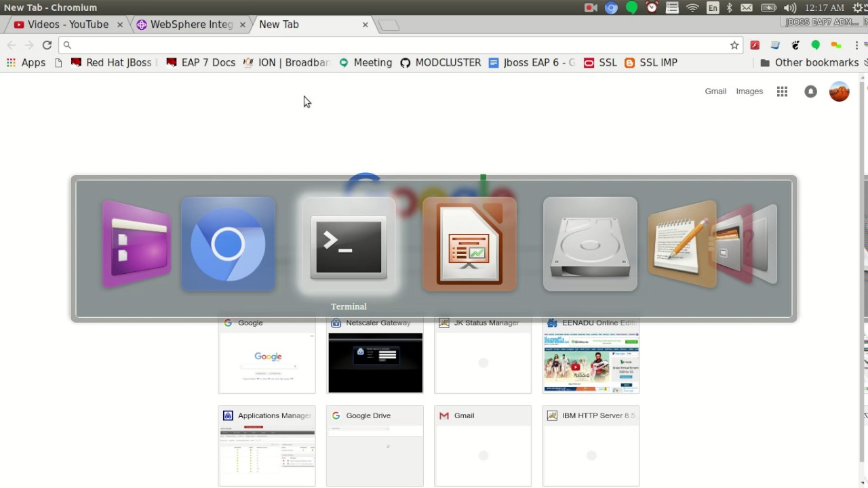Viewport: 868px width, 488px height.
Task: Click the Chromium icon in system tray
Action: click(x=611, y=7)
